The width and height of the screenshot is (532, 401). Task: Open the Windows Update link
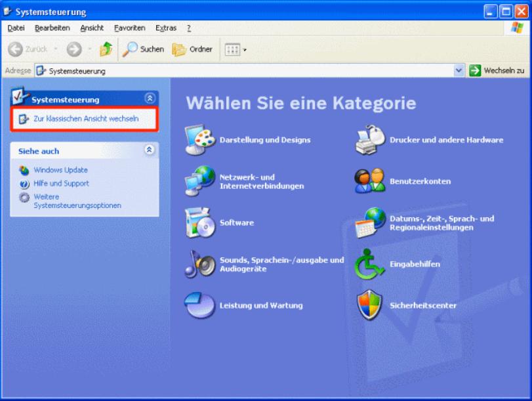[x=60, y=170]
